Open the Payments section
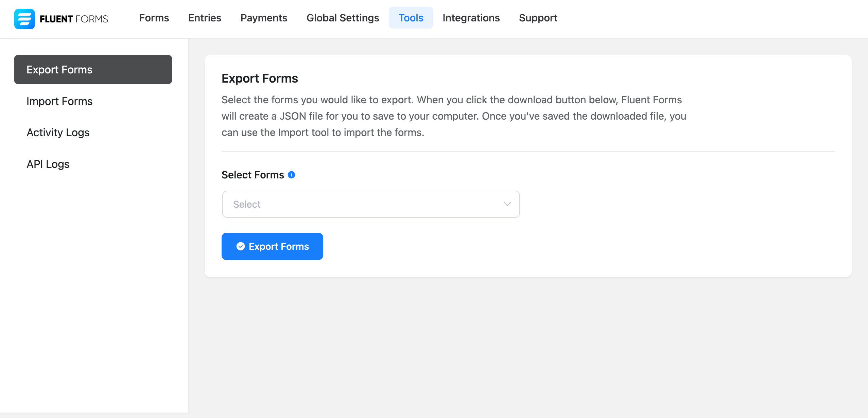The height and width of the screenshot is (418, 868). tap(264, 18)
